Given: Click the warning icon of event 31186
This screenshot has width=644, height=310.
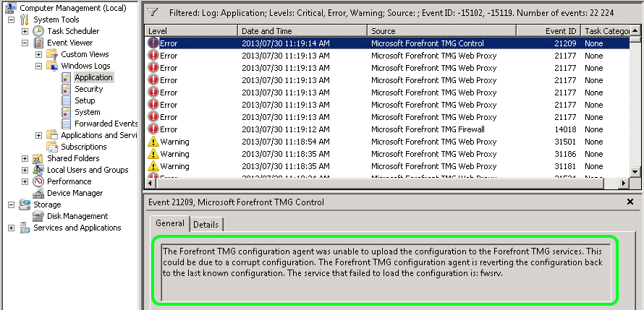Looking at the screenshot, I should (153, 154).
